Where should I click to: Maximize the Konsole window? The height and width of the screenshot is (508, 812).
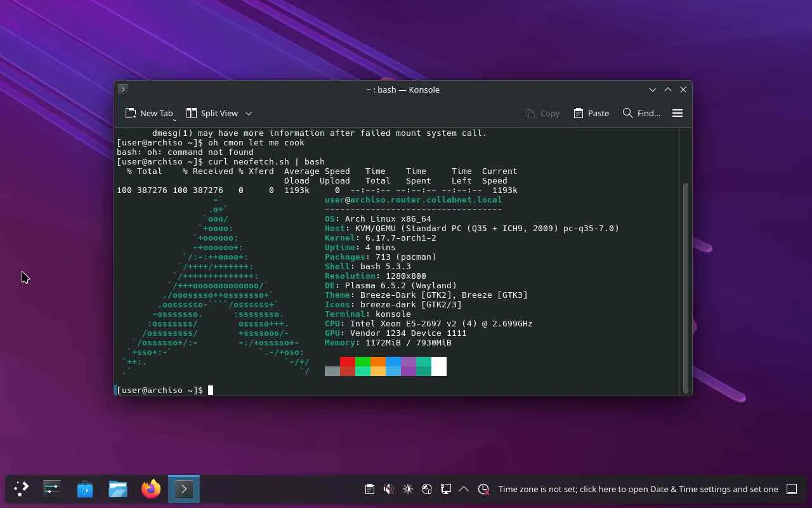(668, 90)
